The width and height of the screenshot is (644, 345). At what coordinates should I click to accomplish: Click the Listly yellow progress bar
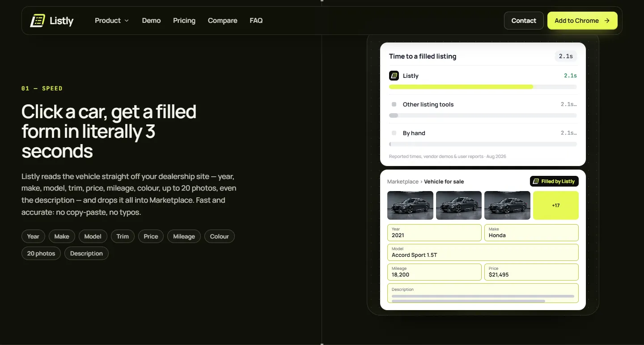pos(483,87)
